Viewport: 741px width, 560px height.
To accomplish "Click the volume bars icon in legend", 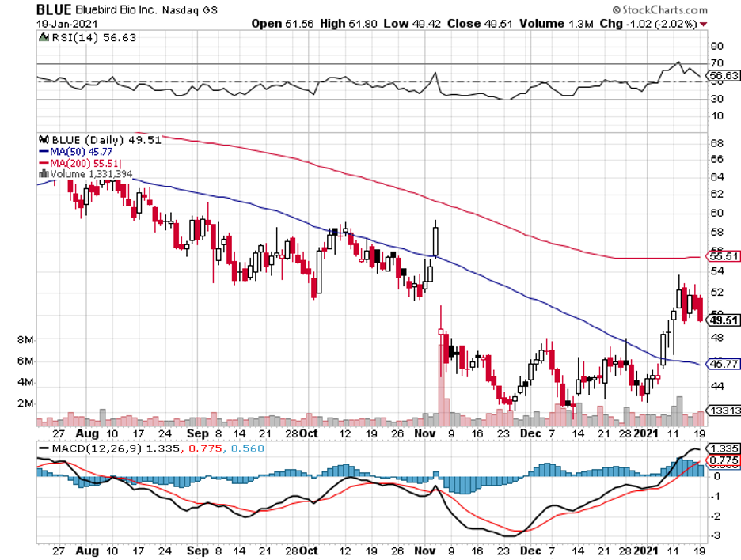I will click(43, 173).
